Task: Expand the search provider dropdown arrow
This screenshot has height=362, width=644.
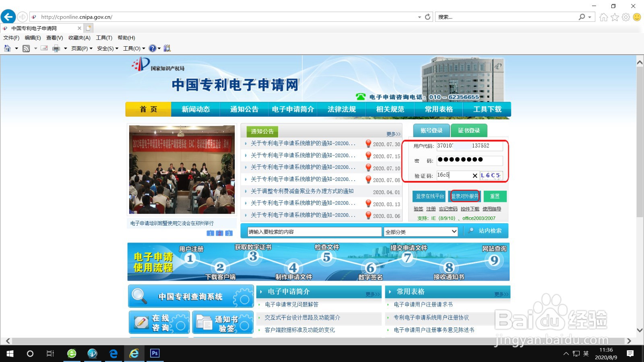Action: tap(590, 17)
